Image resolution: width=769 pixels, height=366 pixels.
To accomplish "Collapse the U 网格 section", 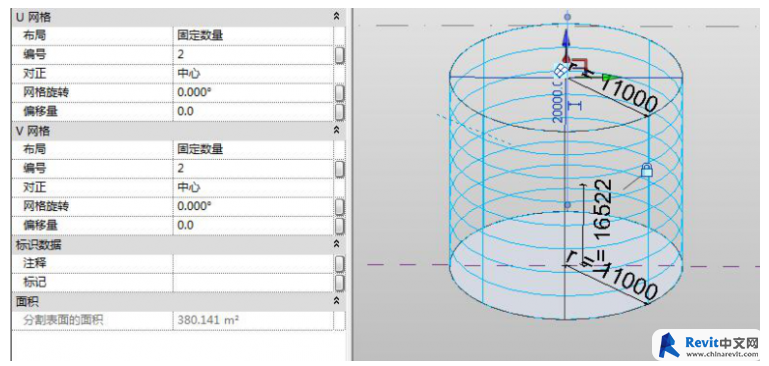I will click(336, 17).
